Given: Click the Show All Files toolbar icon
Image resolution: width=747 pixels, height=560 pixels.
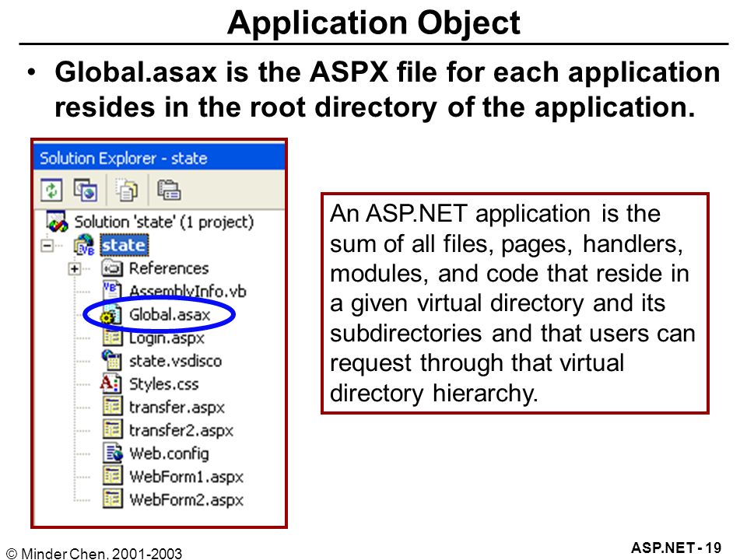Looking at the screenshot, I should tap(127, 190).
